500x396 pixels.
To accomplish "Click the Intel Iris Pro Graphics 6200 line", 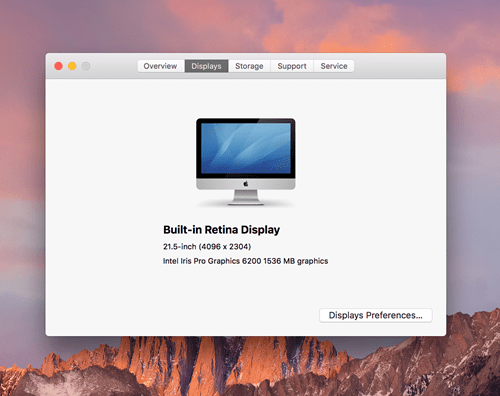I will [x=245, y=261].
